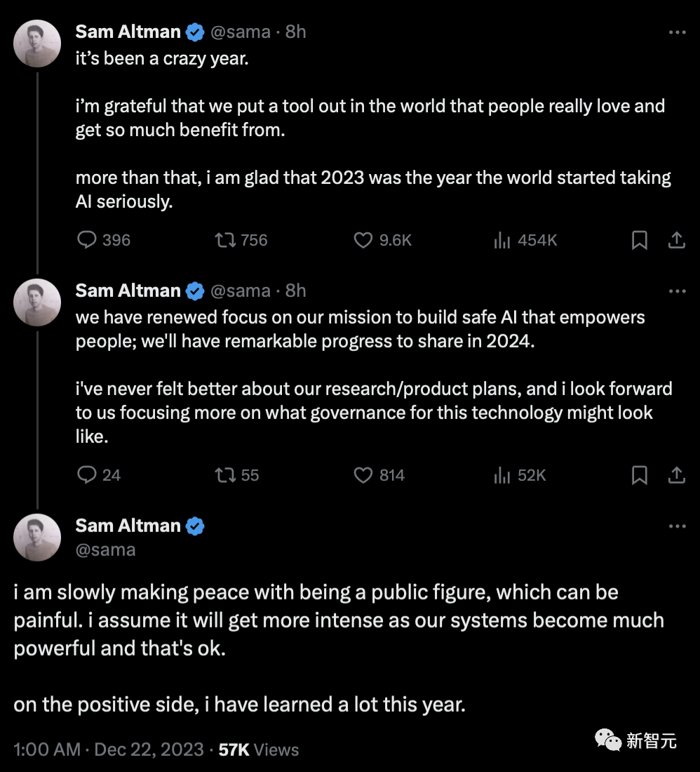
Task: Click the repost icon showing 756 reposts
Action: pos(225,240)
